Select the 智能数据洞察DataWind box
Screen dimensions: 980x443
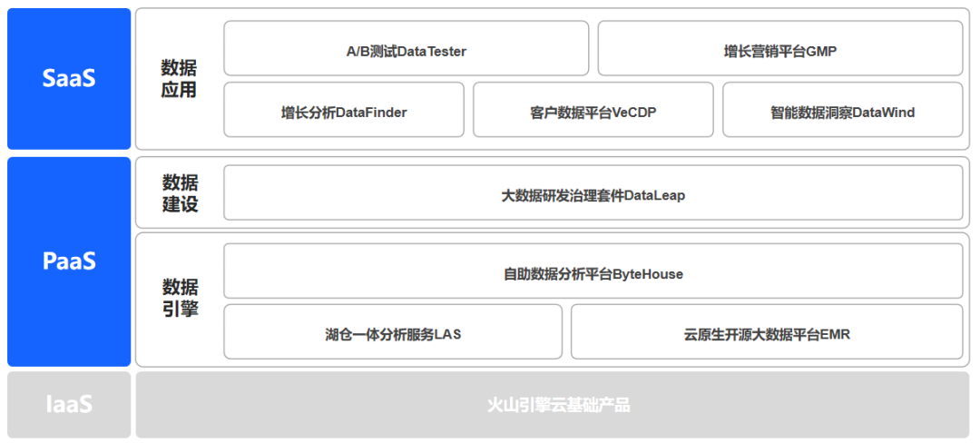(x=842, y=109)
